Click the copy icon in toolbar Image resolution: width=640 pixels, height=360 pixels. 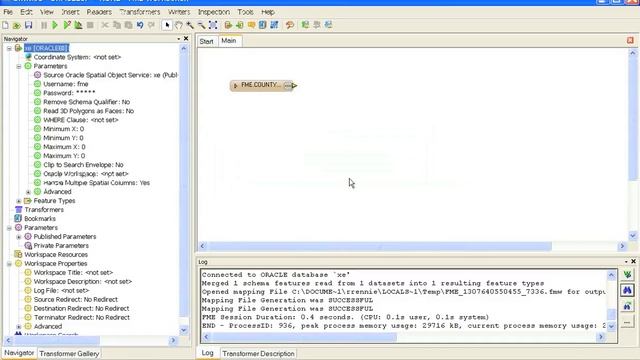[117, 25]
